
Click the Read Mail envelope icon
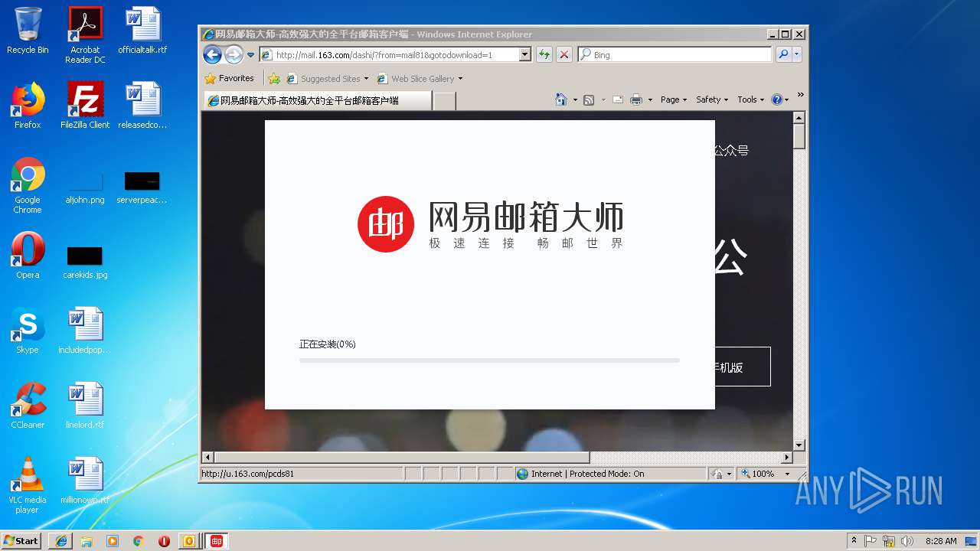click(x=617, y=99)
